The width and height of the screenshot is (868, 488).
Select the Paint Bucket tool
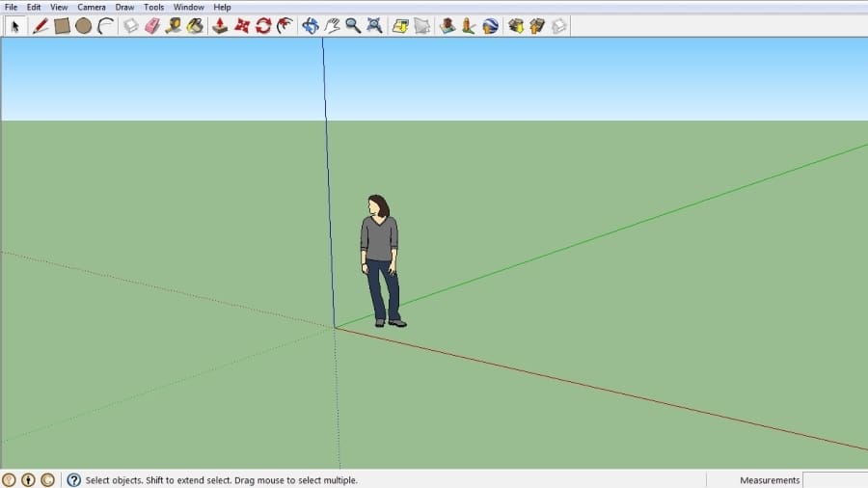[x=195, y=26]
